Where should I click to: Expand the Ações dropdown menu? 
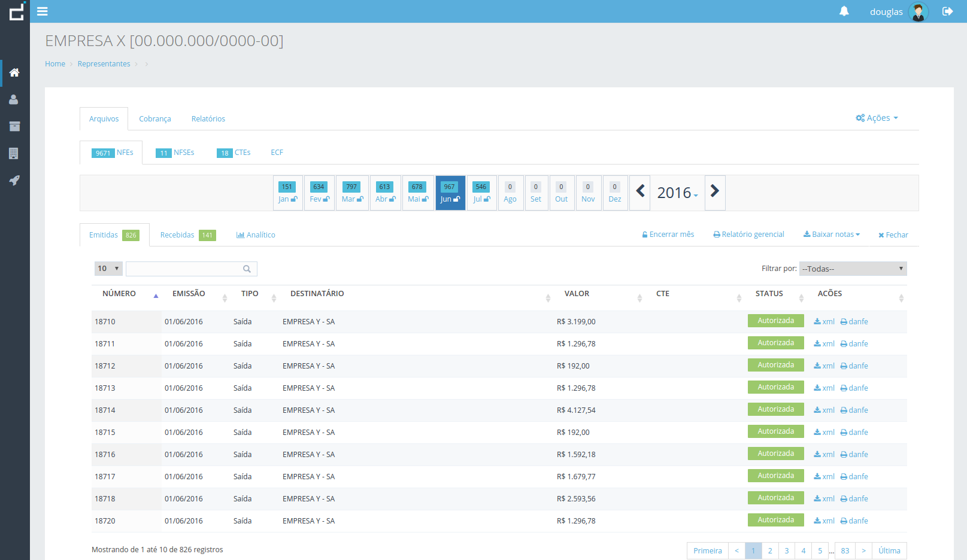point(877,118)
